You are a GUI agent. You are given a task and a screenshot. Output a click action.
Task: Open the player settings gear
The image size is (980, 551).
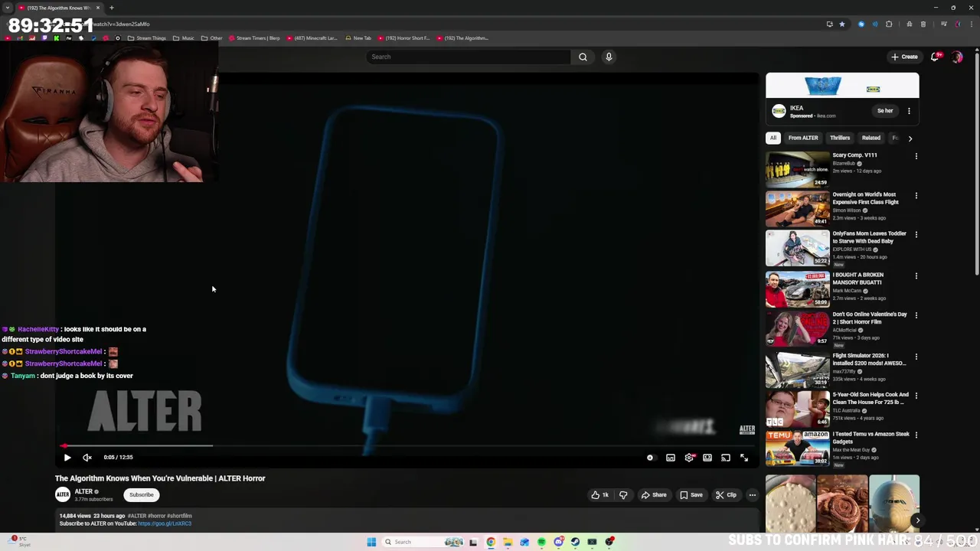point(689,458)
